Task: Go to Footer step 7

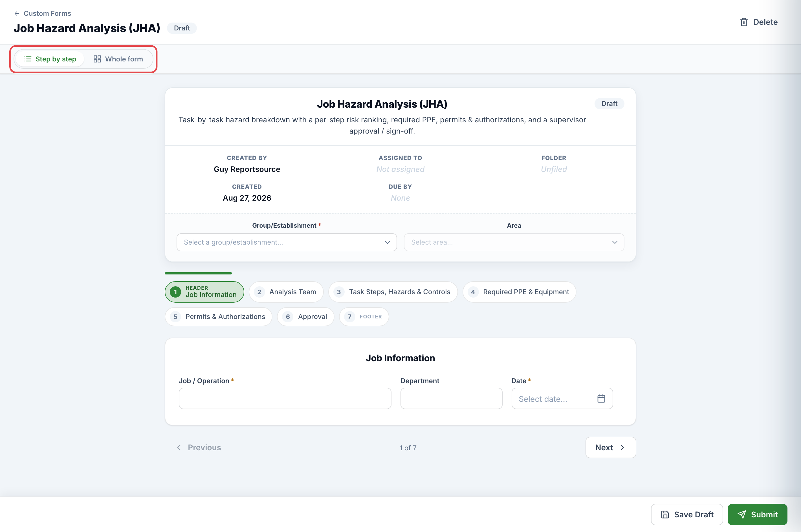Action: (364, 316)
